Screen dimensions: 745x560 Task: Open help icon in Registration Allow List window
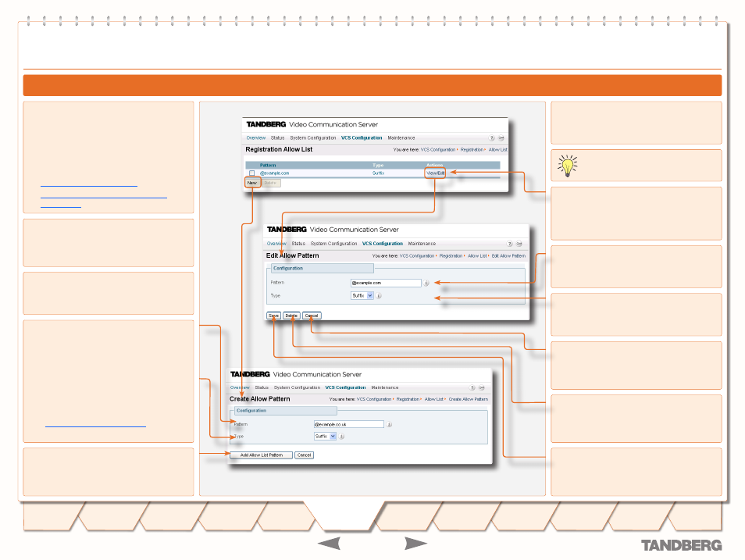click(492, 138)
